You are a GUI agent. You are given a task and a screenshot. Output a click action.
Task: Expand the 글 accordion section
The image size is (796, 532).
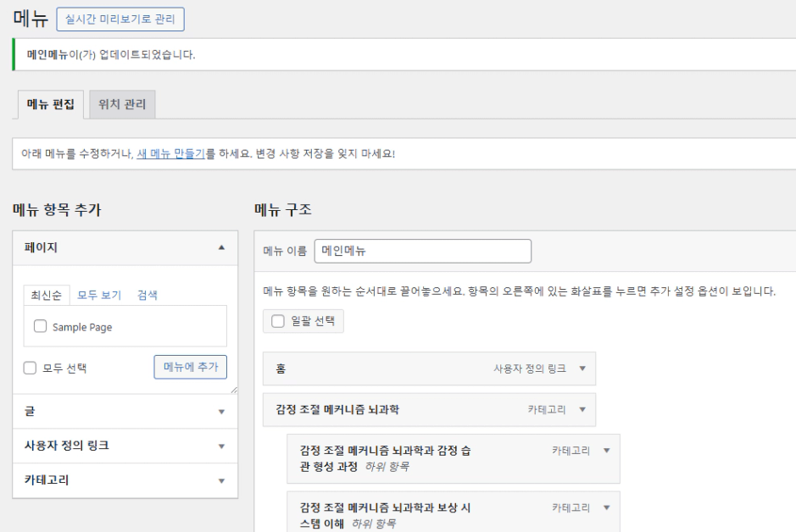point(222,412)
